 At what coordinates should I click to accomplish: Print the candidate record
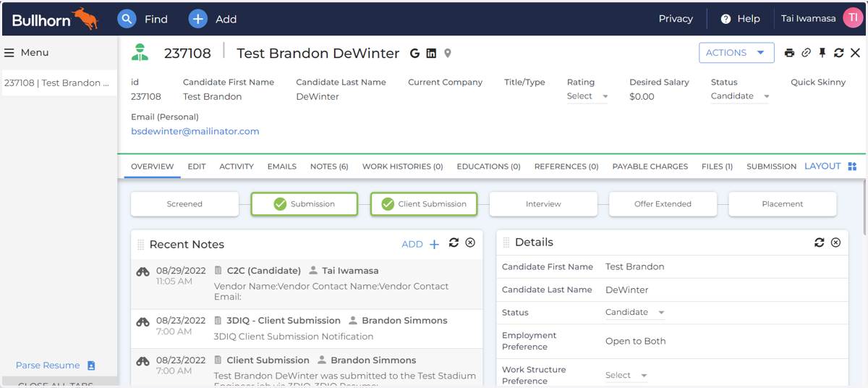pos(789,53)
